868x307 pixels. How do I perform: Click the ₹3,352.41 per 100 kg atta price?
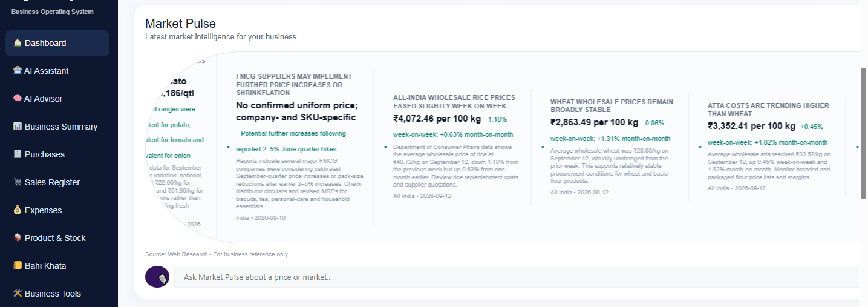coord(751,126)
